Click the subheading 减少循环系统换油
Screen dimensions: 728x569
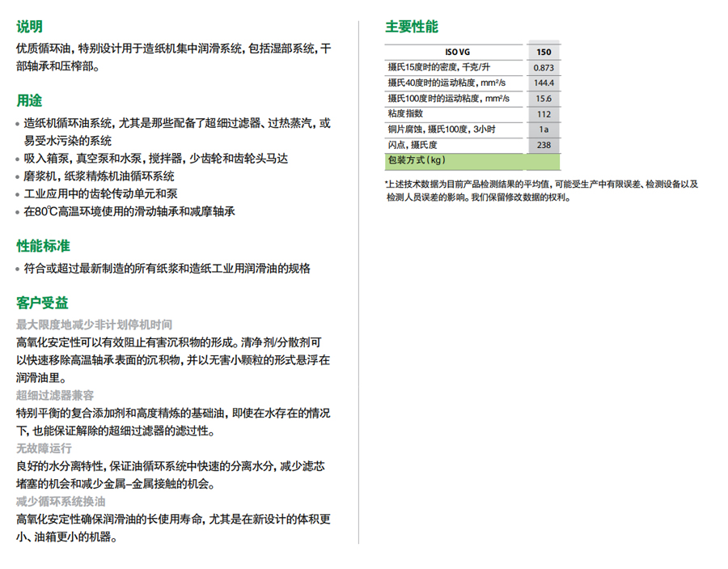click(61, 501)
